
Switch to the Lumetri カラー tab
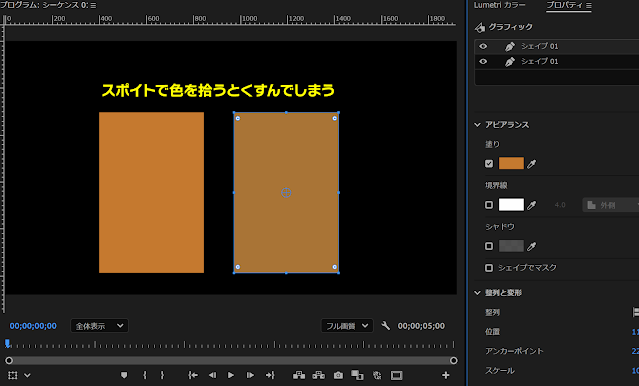499,5
